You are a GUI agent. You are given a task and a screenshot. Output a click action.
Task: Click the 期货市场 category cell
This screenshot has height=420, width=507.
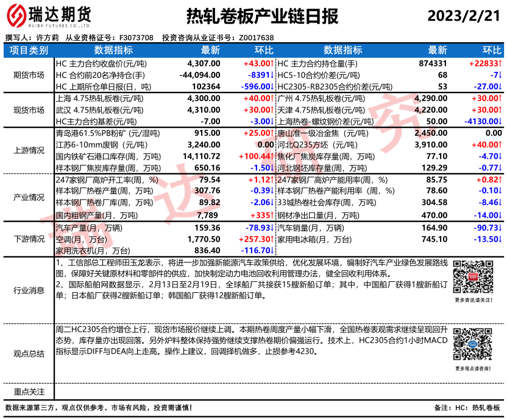(x=28, y=75)
